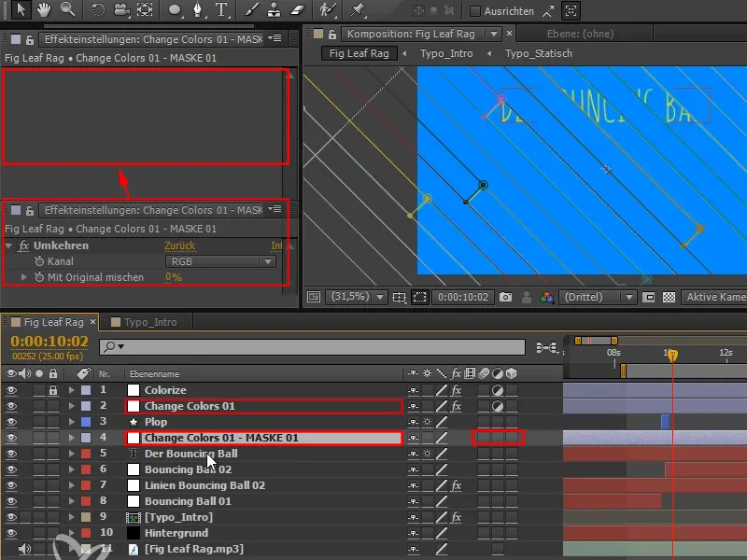Open Effekteinstellungen panel options menu (upper)
The width and height of the screenshot is (747, 560).
click(275, 38)
